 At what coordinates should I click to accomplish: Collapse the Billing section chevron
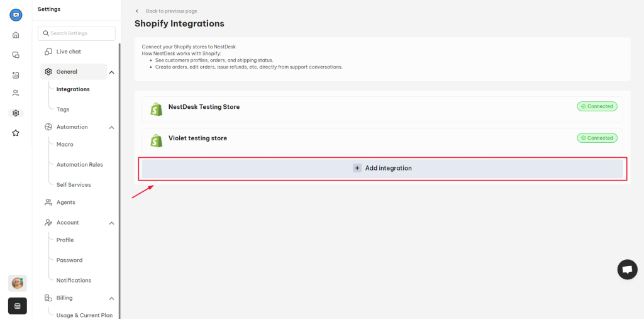[111, 298]
